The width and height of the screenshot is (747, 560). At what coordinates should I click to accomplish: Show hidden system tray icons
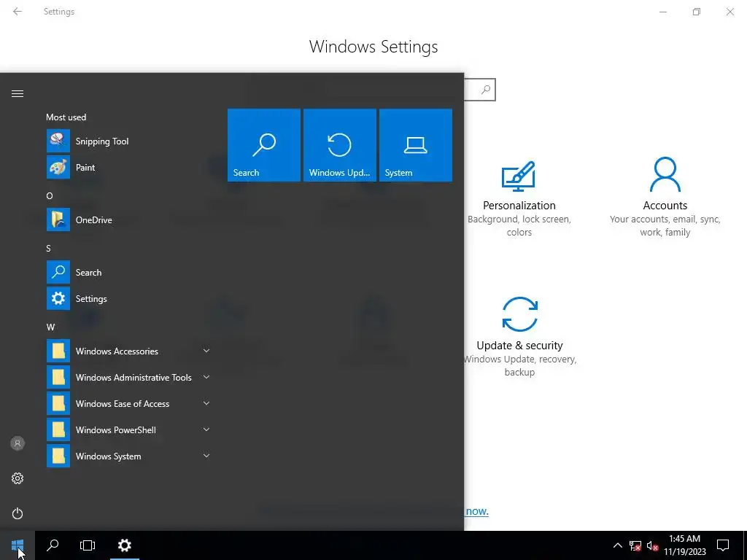[617, 545]
